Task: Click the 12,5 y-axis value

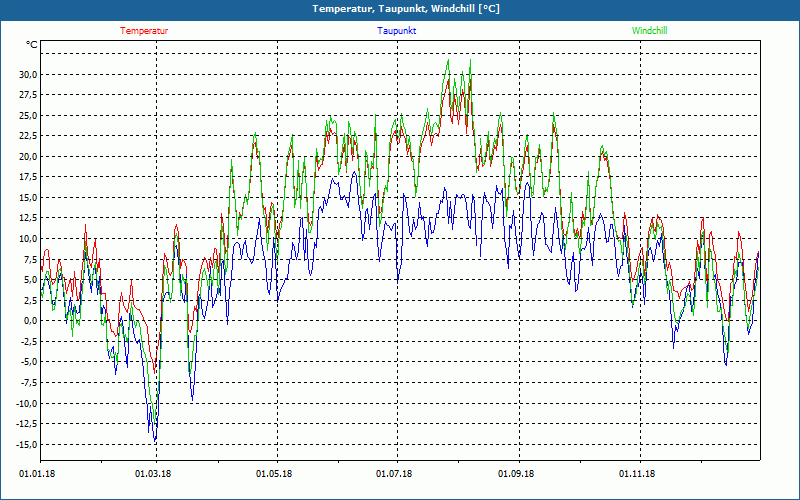Action: pos(29,218)
